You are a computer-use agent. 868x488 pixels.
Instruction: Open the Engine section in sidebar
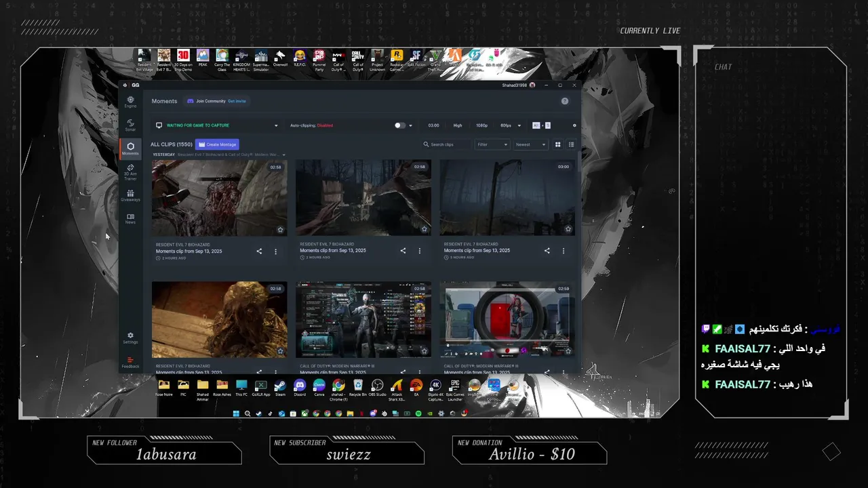point(130,102)
